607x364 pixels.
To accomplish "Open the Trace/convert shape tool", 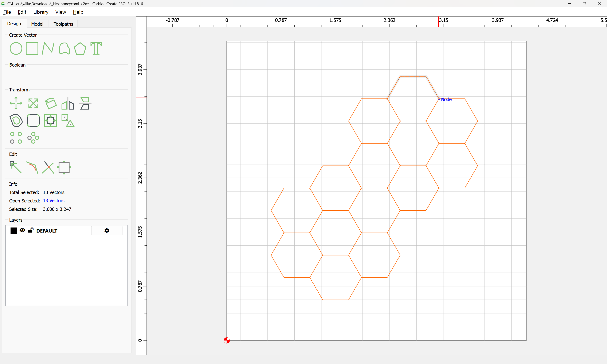I will click(x=68, y=120).
